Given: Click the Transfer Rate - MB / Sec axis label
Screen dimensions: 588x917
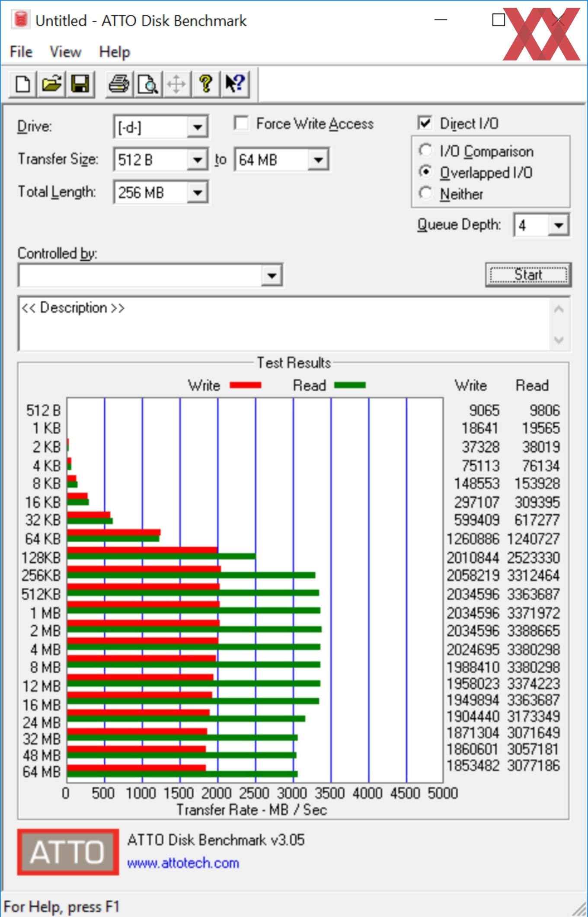Looking at the screenshot, I should [x=252, y=809].
